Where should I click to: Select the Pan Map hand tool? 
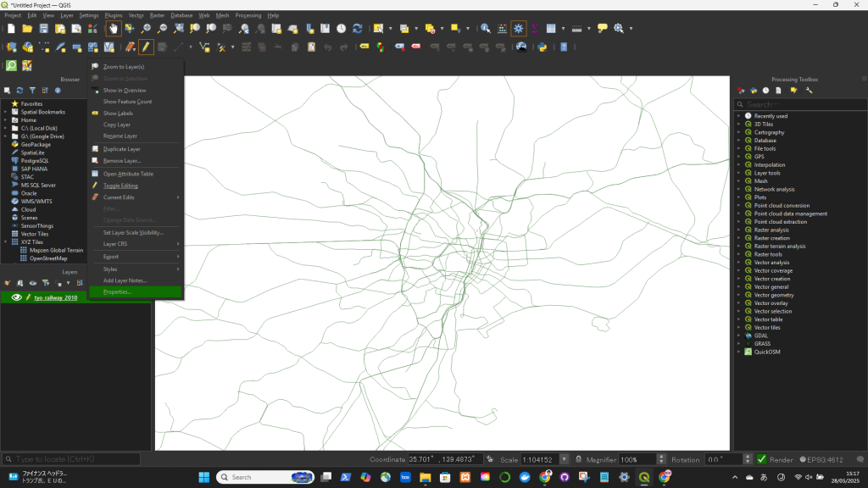pyautogui.click(x=114, y=28)
